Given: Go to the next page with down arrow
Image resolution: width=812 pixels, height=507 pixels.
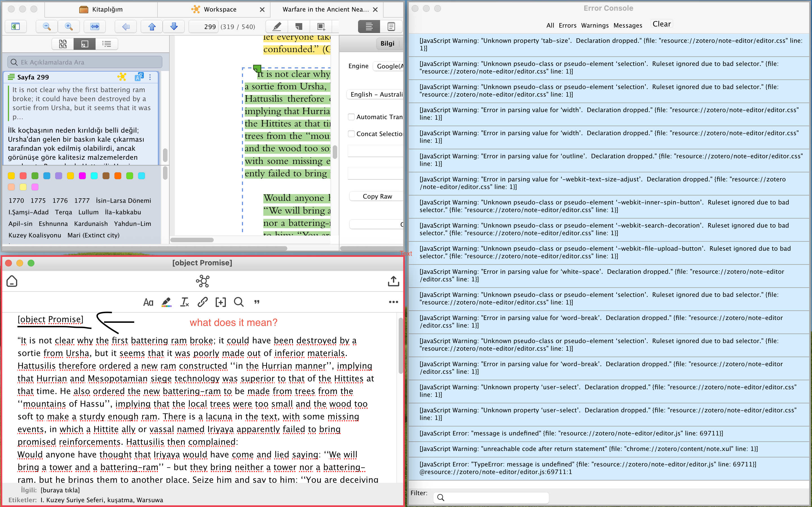Looking at the screenshot, I should pyautogui.click(x=173, y=26).
